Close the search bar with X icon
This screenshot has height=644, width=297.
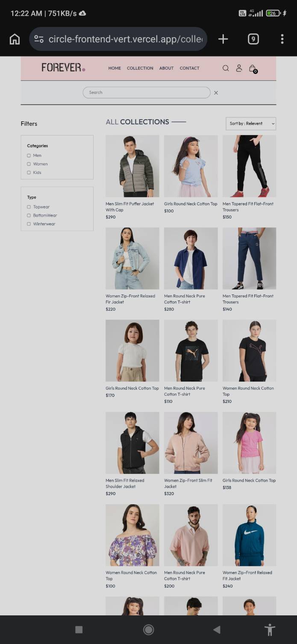click(216, 93)
